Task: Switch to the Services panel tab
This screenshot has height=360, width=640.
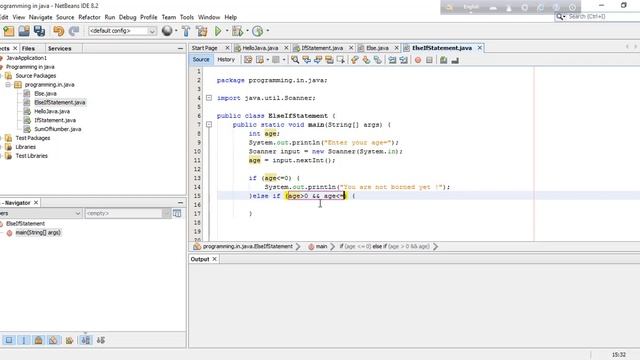Action: click(60, 48)
